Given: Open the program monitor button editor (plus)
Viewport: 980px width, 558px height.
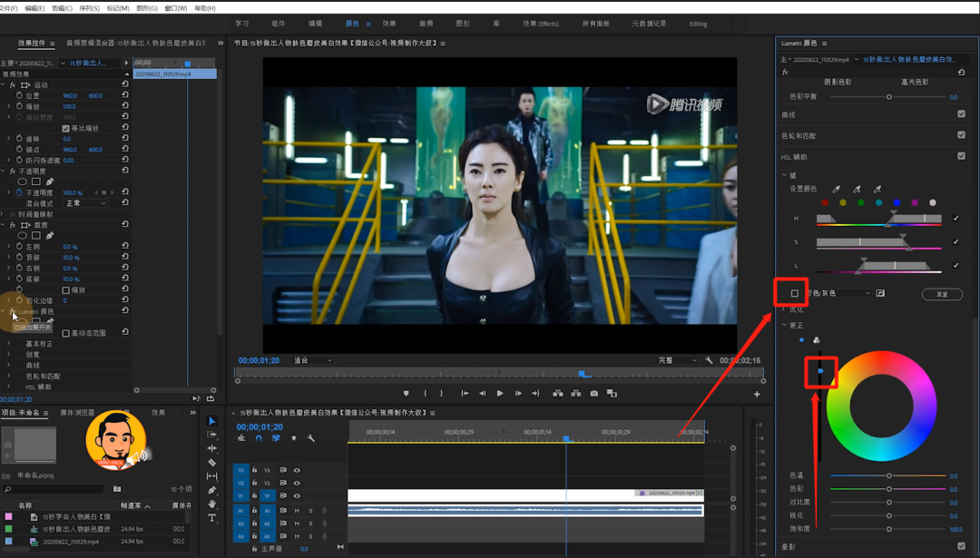Looking at the screenshot, I should point(757,395).
